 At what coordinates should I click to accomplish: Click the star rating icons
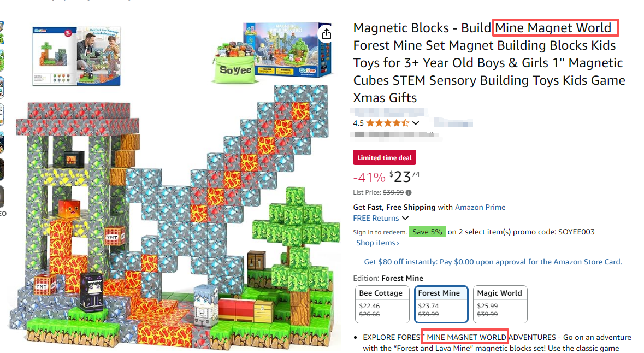pos(388,123)
